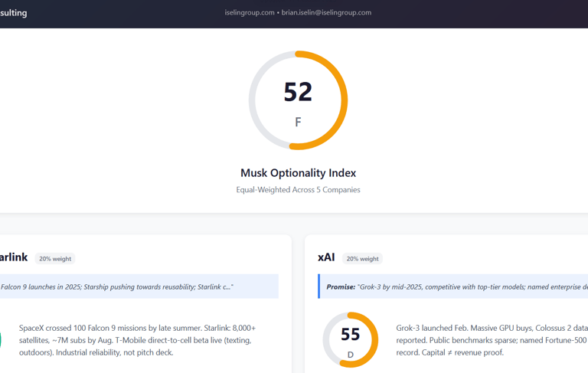Click the Consulting logo text in header
This screenshot has height=373, width=588.
[14, 13]
